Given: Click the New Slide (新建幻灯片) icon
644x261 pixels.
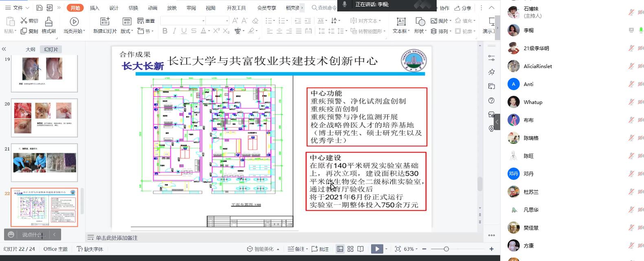Looking at the screenshot, I should click(105, 22).
